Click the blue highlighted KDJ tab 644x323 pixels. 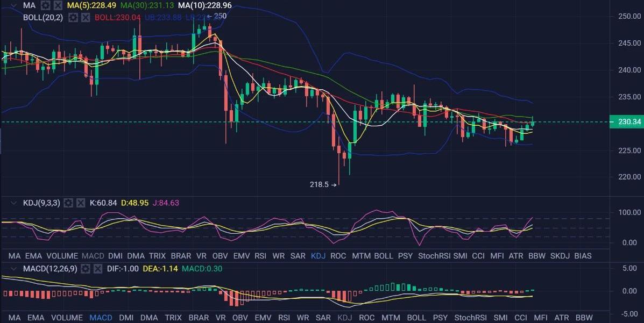318,256
